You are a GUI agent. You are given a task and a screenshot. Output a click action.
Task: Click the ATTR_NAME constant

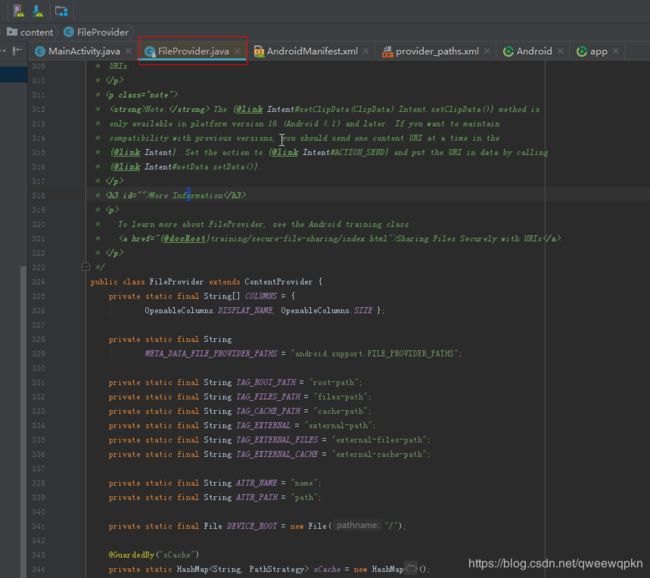[256, 483]
